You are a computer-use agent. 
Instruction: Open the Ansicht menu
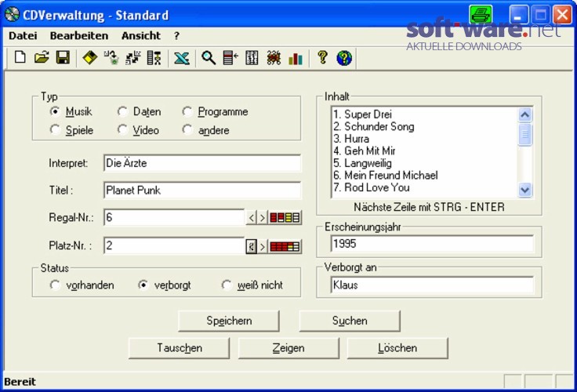(x=141, y=36)
